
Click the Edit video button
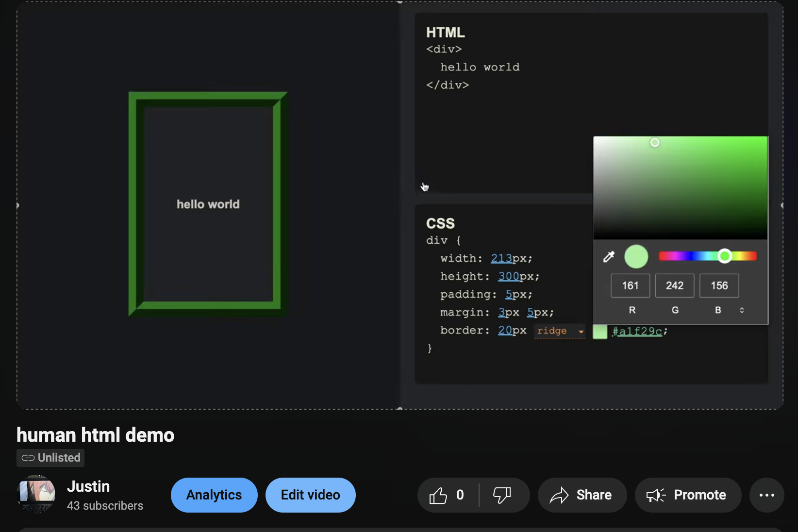(310, 495)
